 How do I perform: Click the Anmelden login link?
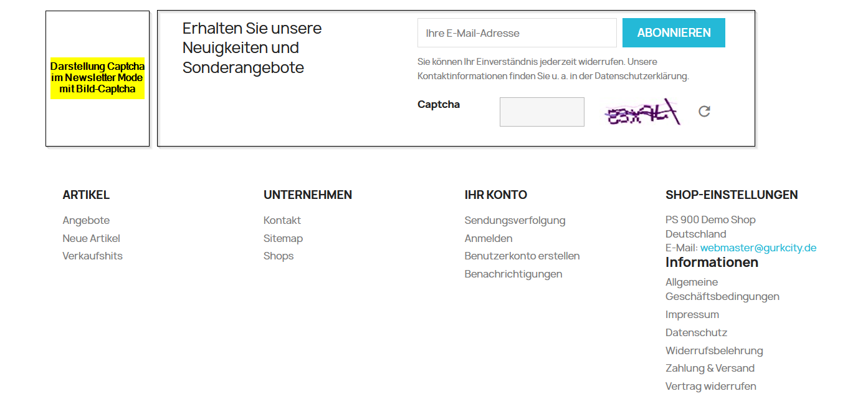pyautogui.click(x=489, y=238)
